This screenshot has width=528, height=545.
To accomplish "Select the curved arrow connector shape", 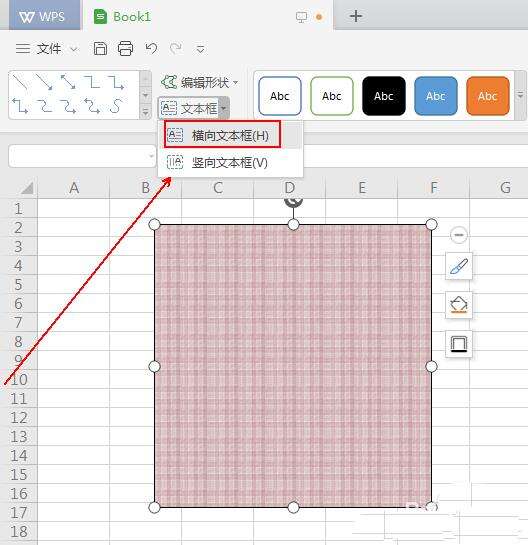I will pyautogui.click(x=68, y=106).
